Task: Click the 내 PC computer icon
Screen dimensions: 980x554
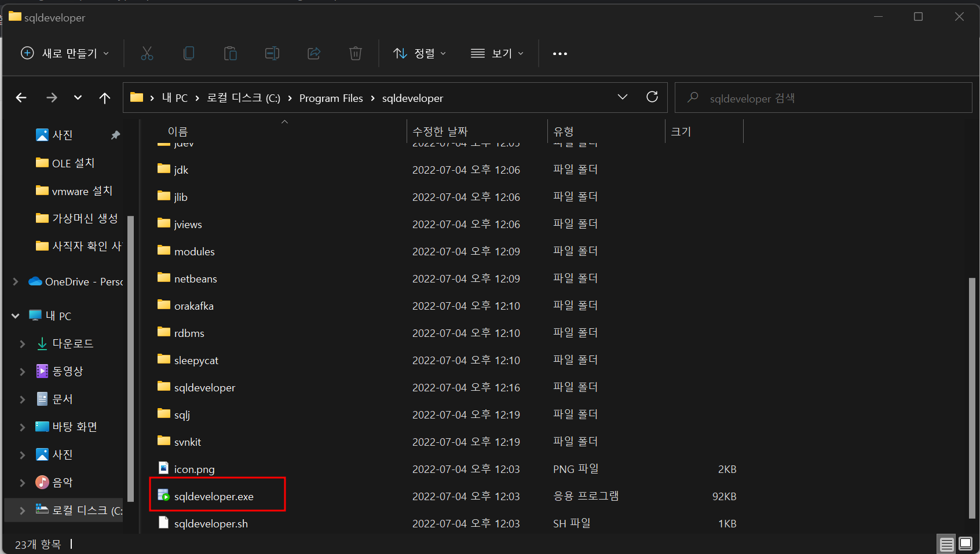Action: 35,315
